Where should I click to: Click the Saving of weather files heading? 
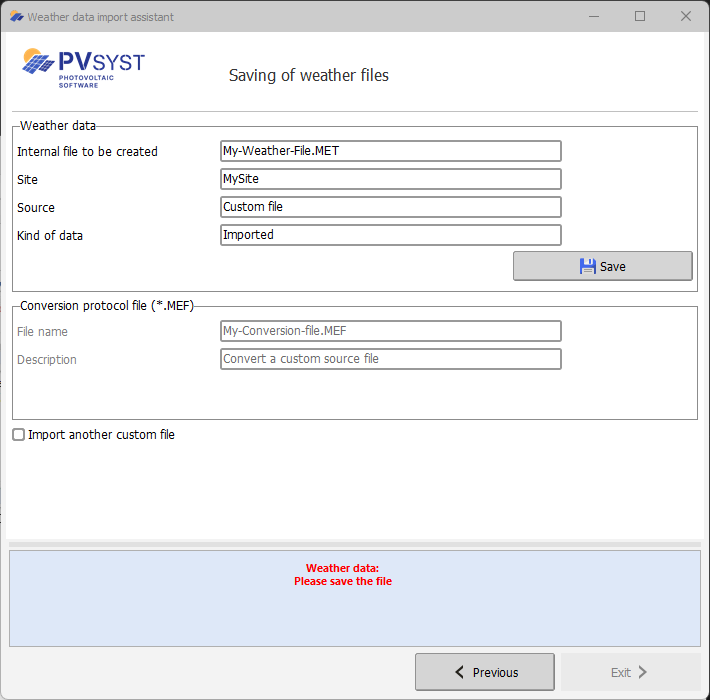pos(309,76)
